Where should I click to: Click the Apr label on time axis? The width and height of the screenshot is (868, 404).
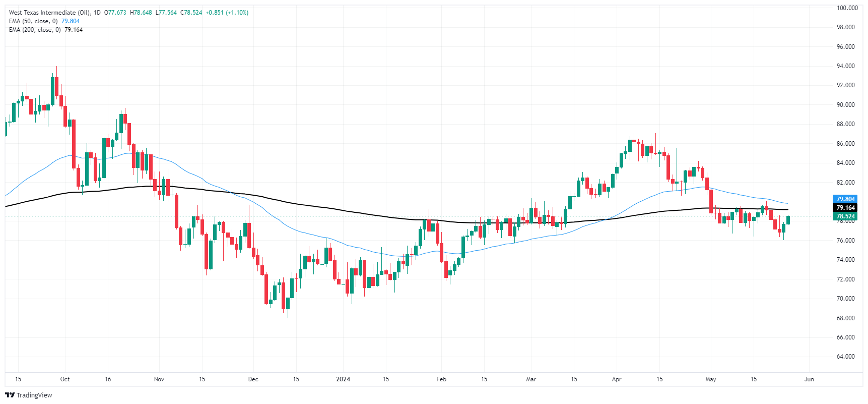pos(617,379)
